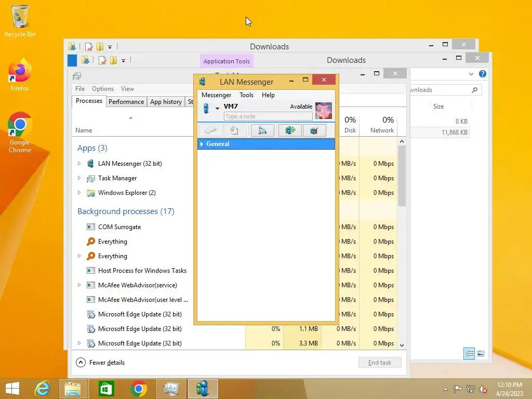
Task: Click the Task Manager taskbar button
Action: pos(170,389)
